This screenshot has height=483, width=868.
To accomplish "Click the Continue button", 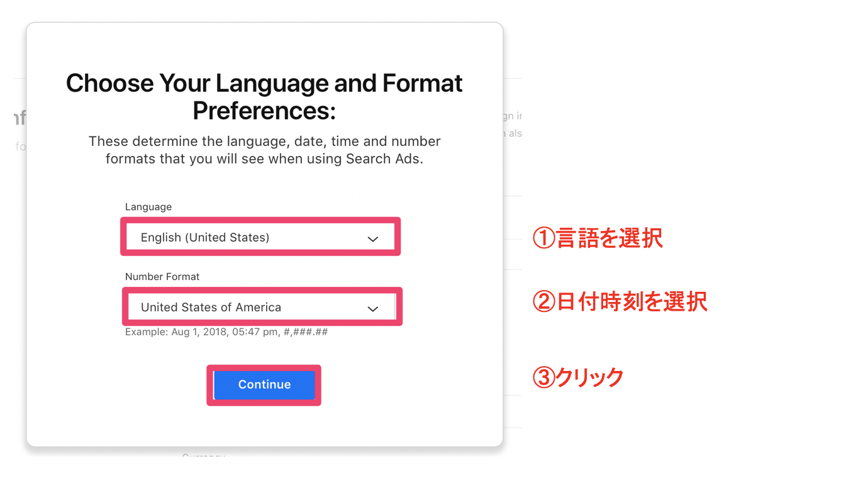I will coord(264,384).
